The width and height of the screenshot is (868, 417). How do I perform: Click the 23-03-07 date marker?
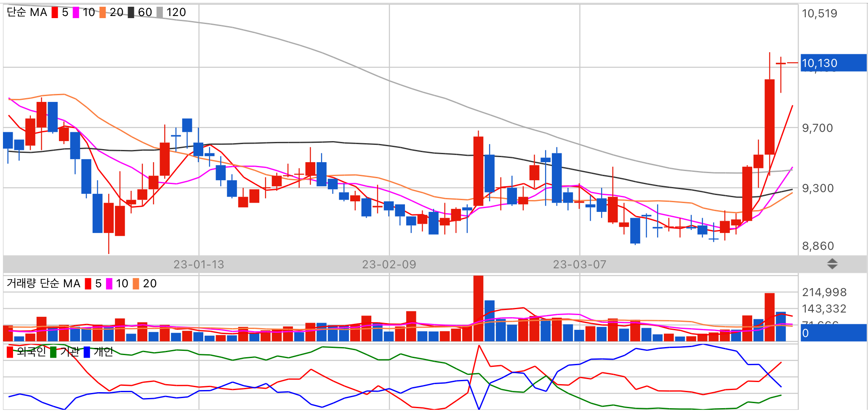[x=580, y=265]
